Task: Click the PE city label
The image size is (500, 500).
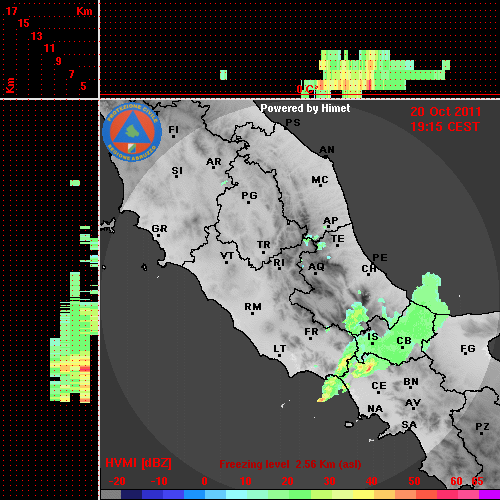Action: tap(380, 258)
